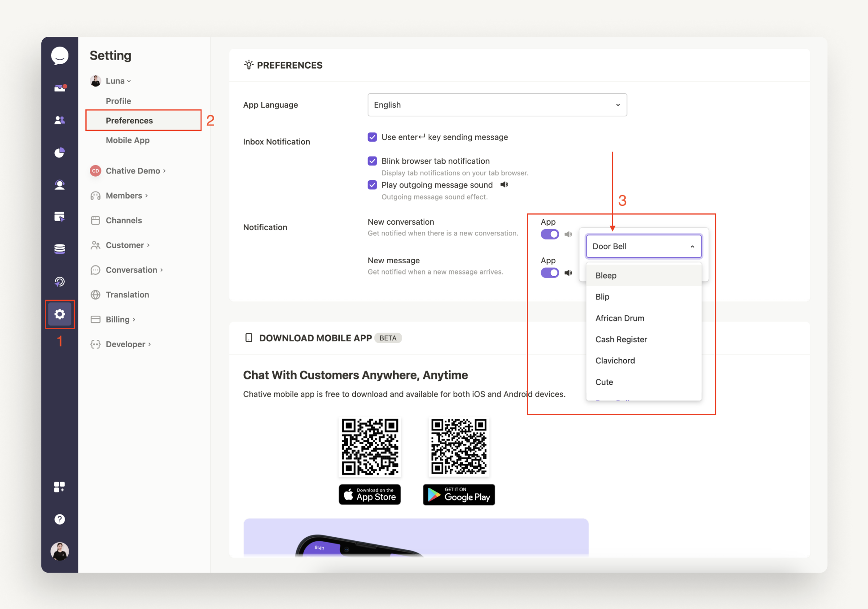Open the App Language dropdown
The height and width of the screenshot is (609, 868).
pos(497,104)
